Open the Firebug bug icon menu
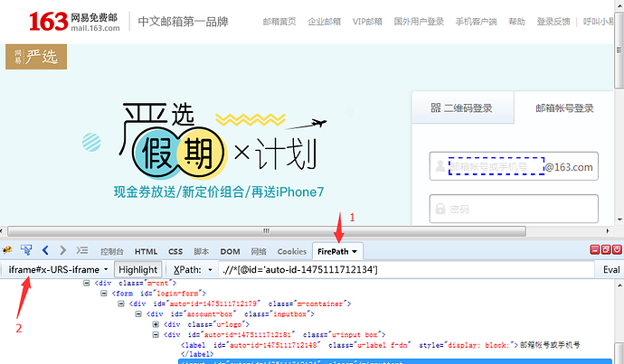The image size is (624, 364). [7, 250]
